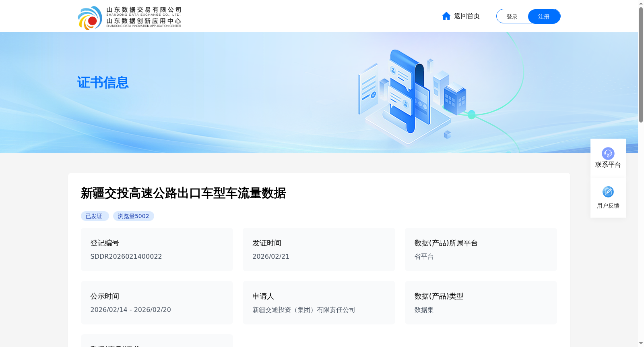Click the scrollbar down arrow
The image size is (644, 347).
click(x=641, y=343)
